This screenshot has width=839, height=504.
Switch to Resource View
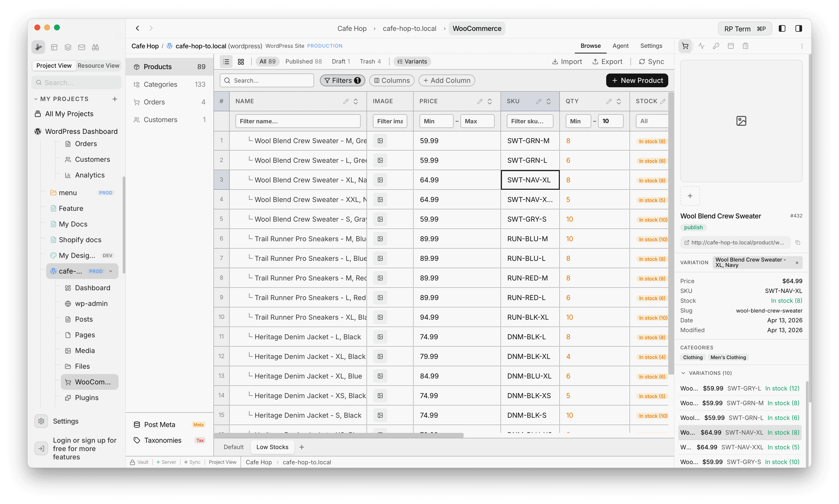(98, 65)
